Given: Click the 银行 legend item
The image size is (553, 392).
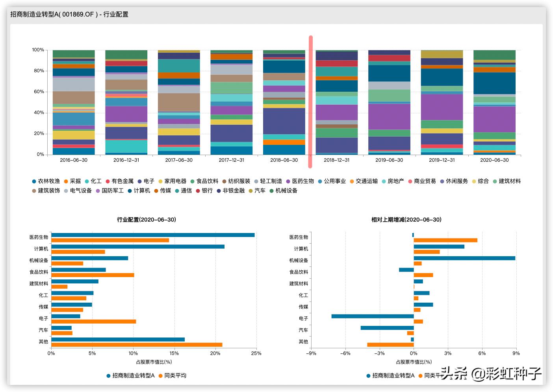Looking at the screenshot, I should pos(204,190).
